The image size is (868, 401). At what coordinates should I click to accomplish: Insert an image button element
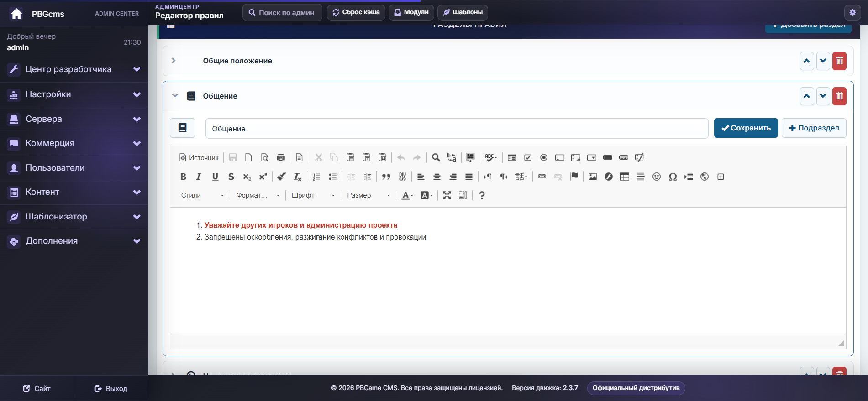point(624,158)
